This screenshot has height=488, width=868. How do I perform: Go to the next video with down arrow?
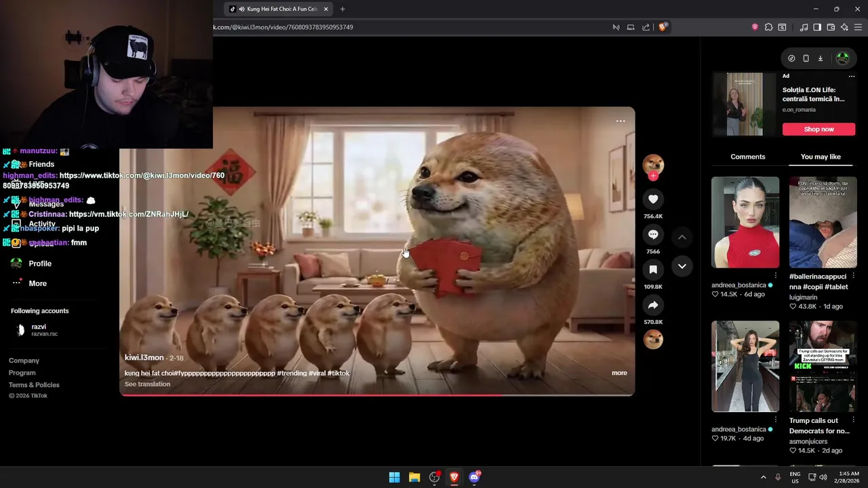point(682,266)
